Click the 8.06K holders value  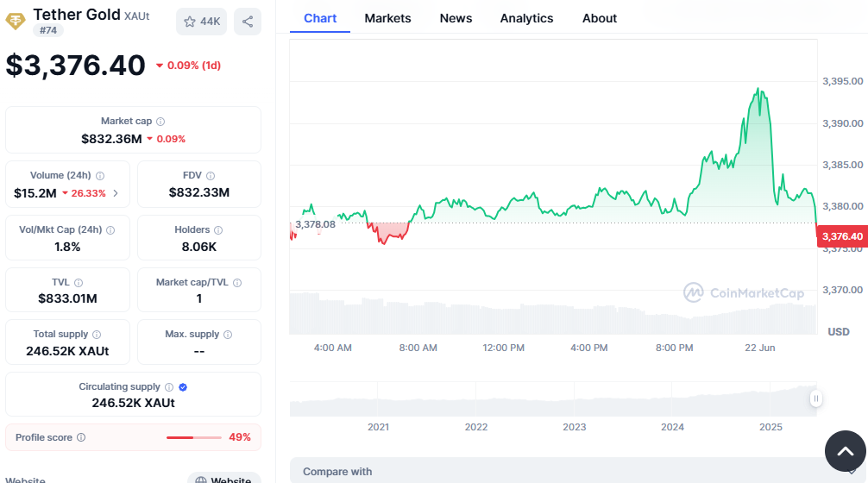199,247
